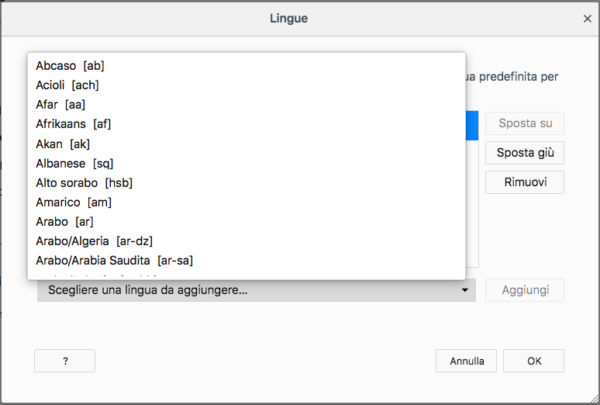Select Abcaso [ab] from the language list
600x405 pixels.
[70, 66]
